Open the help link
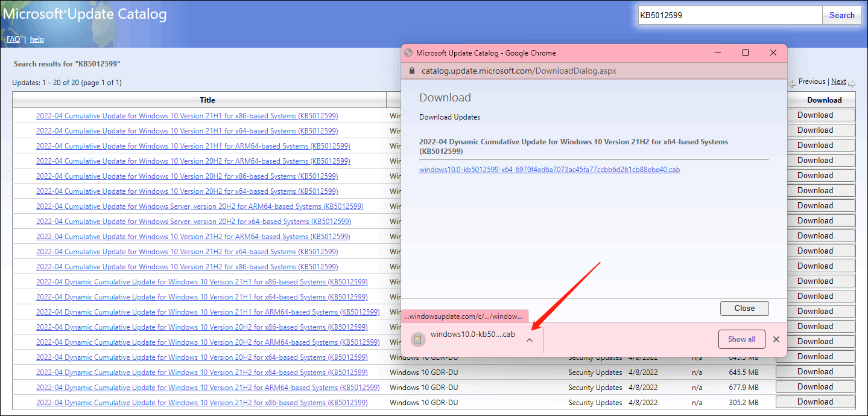Image resolution: width=868 pixels, height=416 pixels. pos(37,39)
